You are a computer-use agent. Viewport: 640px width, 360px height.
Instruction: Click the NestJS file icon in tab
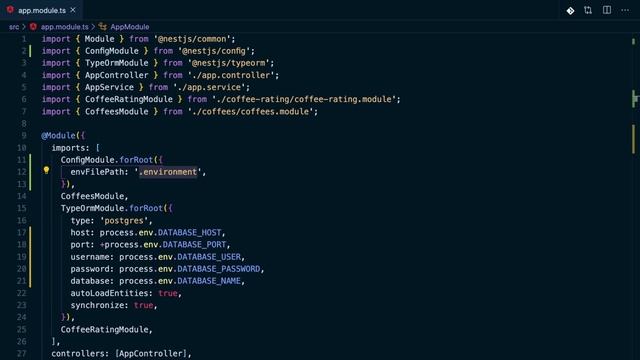tap(10, 10)
